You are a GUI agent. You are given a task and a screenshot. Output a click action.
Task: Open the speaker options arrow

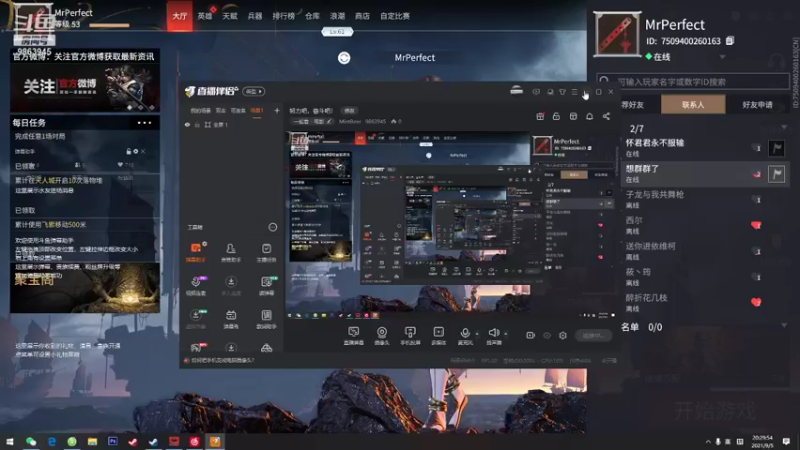tap(506, 334)
